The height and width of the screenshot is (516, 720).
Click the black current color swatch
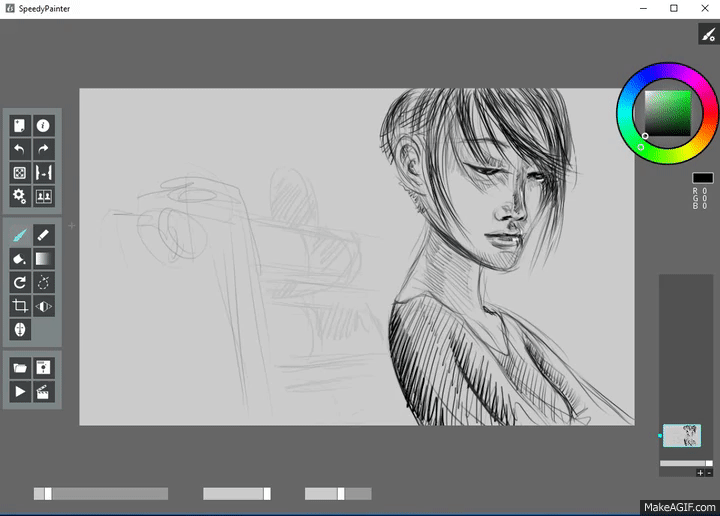point(702,178)
